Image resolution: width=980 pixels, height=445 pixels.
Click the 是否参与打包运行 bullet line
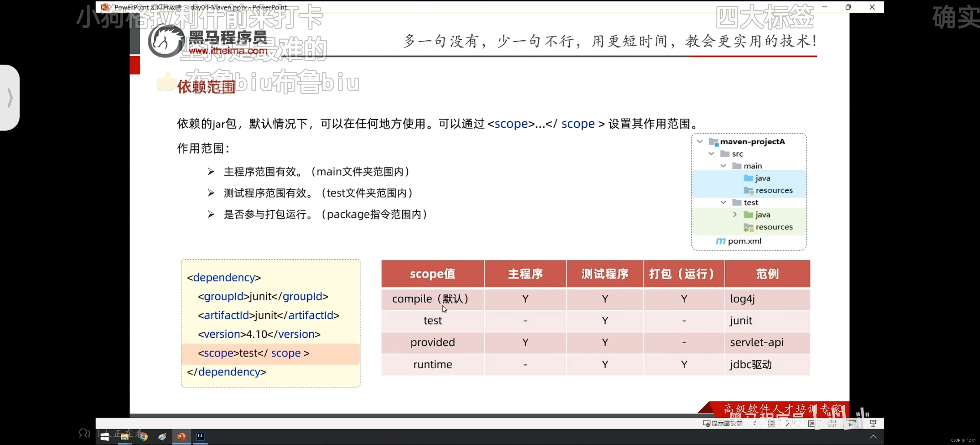[x=326, y=214]
